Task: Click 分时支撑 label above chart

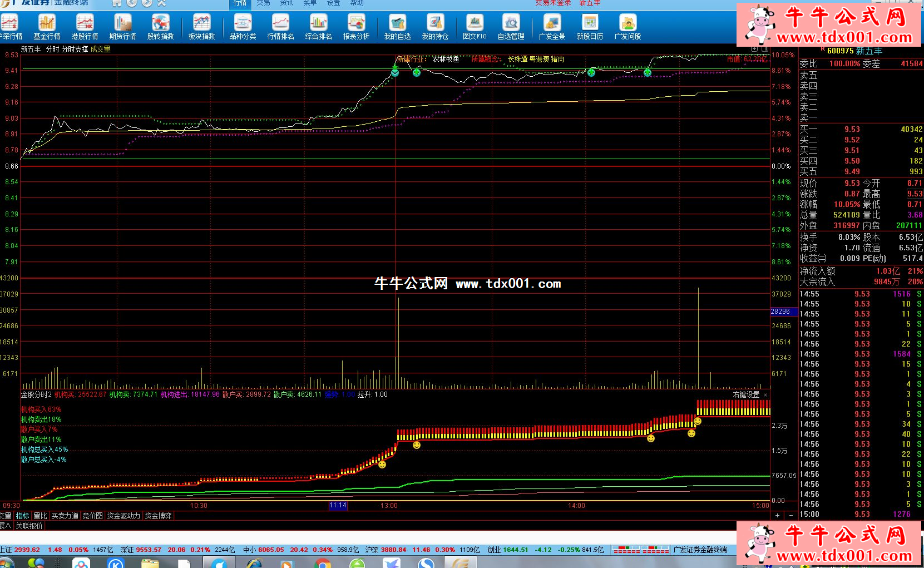Action: [75, 49]
